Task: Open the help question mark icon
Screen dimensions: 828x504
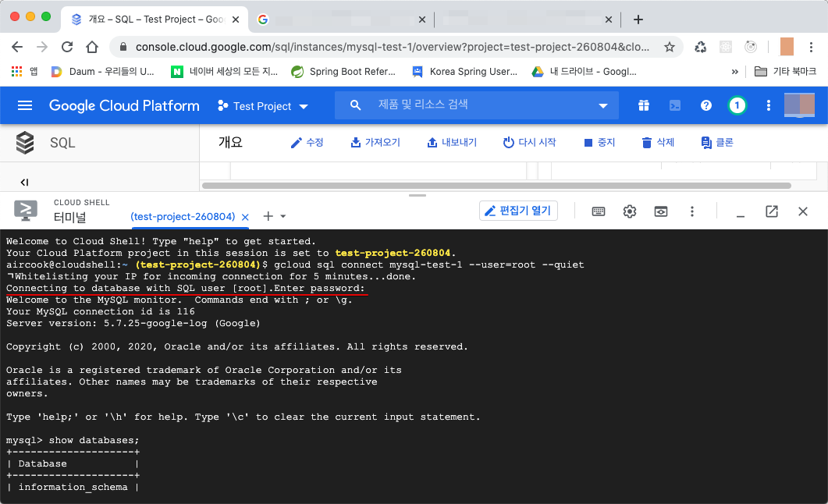Action: pyautogui.click(x=706, y=105)
